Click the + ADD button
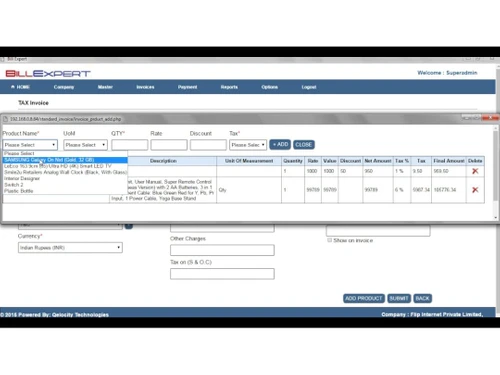 [x=280, y=144]
